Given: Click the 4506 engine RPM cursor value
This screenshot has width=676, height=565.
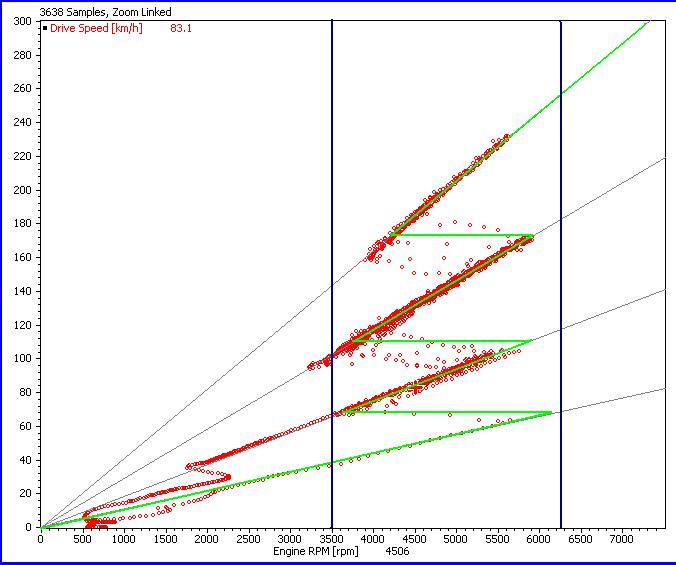Looking at the screenshot, I should pos(397,551).
